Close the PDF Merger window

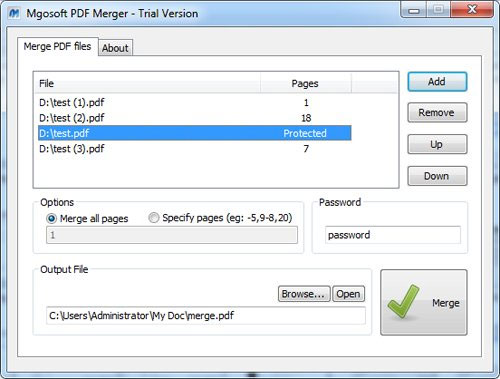472,10
